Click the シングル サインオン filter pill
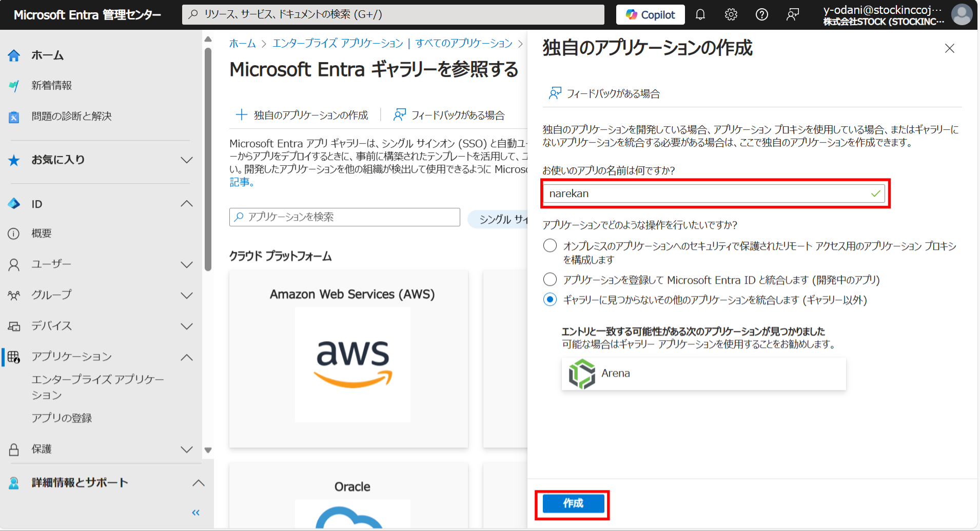 click(499, 220)
